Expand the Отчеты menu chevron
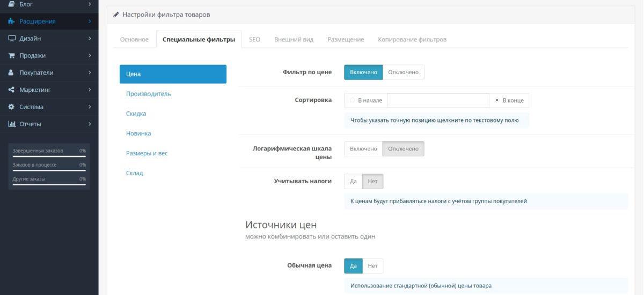 tap(90, 124)
